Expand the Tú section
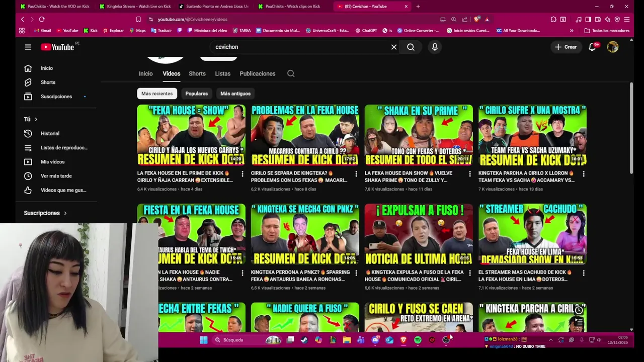This screenshot has height=362, width=644. pyautogui.click(x=31, y=119)
